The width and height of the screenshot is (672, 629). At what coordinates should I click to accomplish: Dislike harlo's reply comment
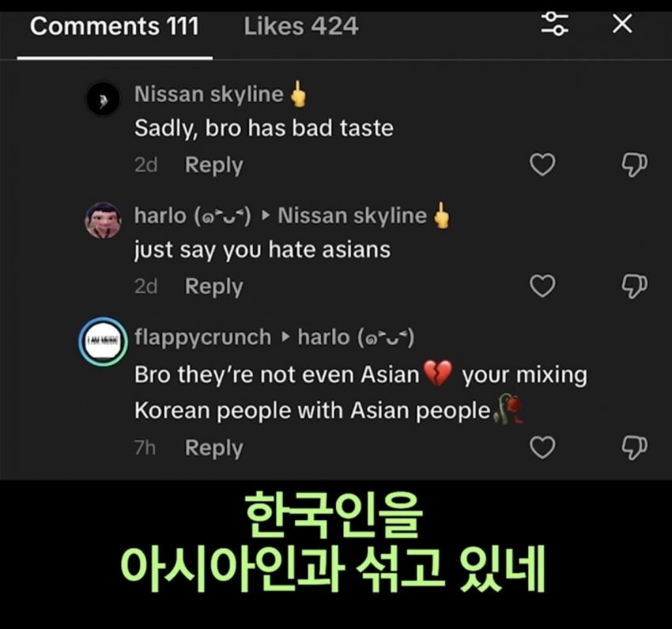coord(634,286)
